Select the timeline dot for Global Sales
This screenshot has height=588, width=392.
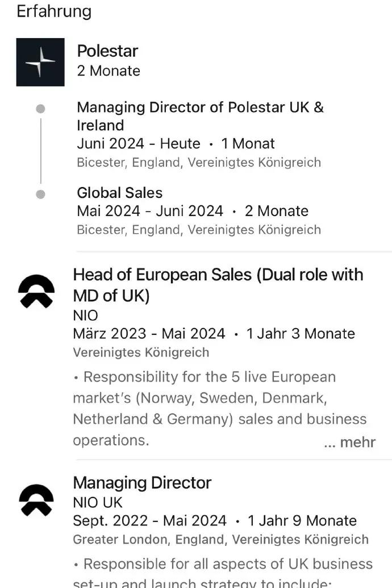click(40, 194)
